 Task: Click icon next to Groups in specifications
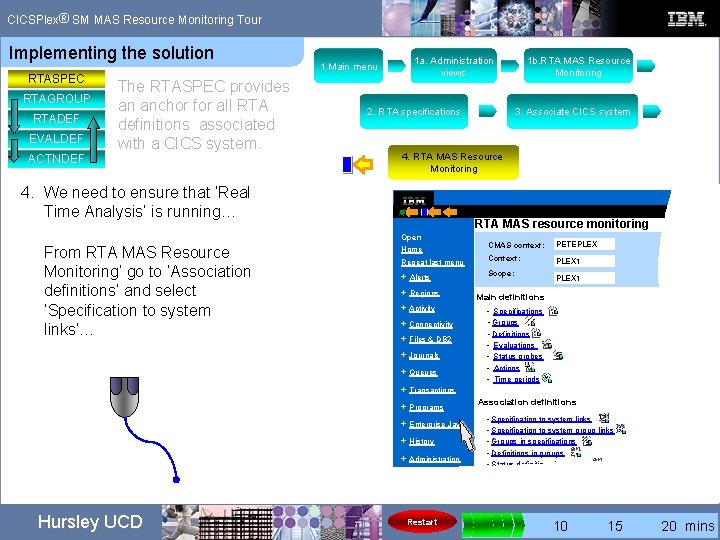click(x=586, y=441)
